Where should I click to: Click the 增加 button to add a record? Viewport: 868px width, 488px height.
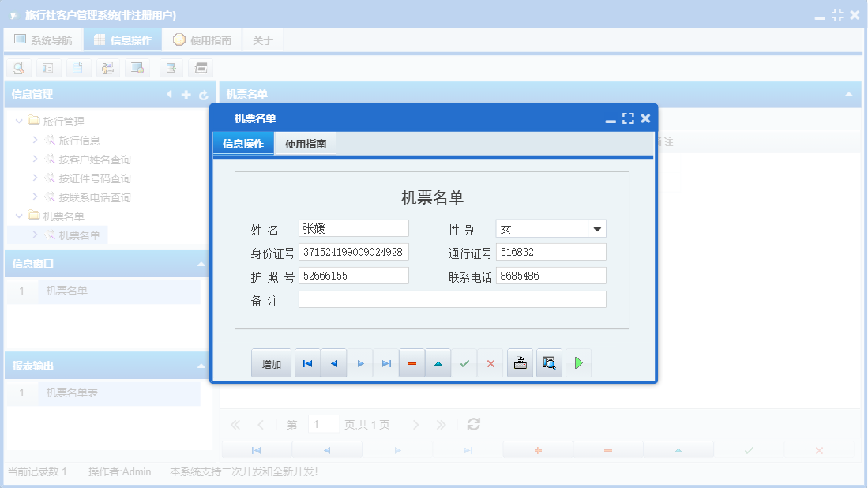271,362
